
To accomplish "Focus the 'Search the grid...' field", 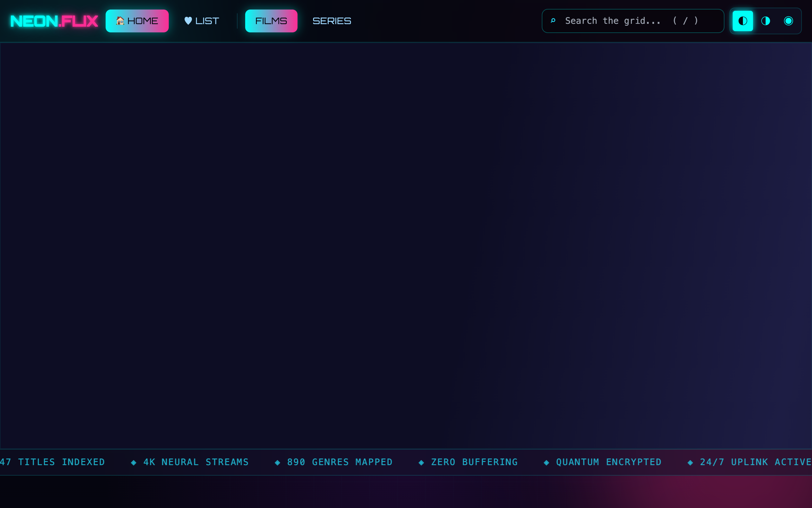I will 633,21.
